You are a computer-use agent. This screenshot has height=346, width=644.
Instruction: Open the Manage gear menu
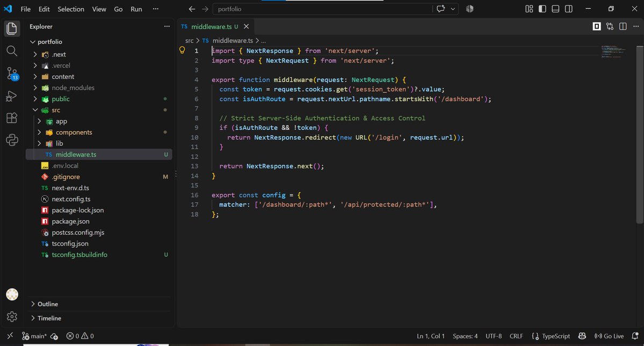click(12, 316)
